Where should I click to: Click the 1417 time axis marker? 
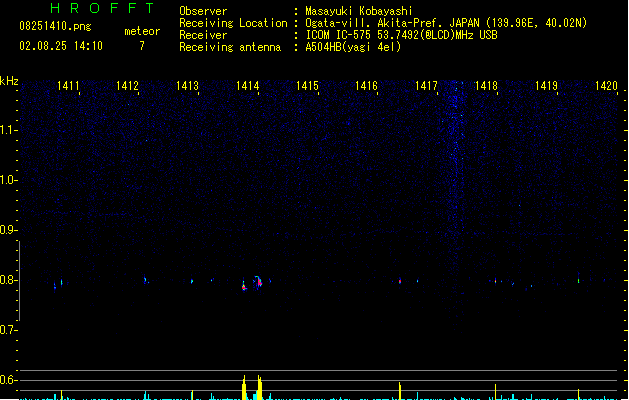(x=426, y=86)
